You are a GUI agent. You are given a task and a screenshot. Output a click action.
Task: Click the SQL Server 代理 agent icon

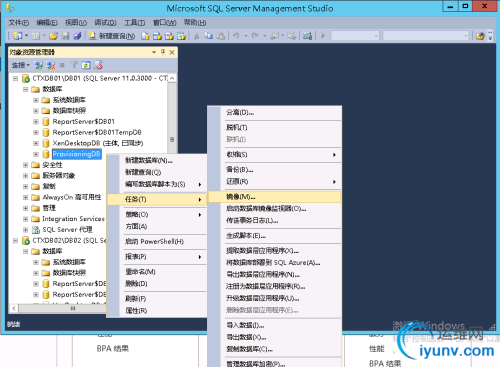[36, 230]
